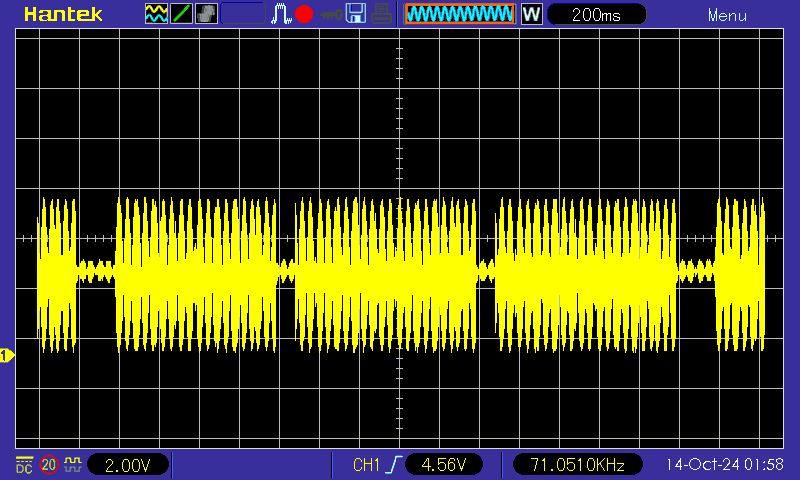Viewport: 800px width, 480px height.
Task: Click the 2.00V vertical scale readout
Action: [128, 465]
